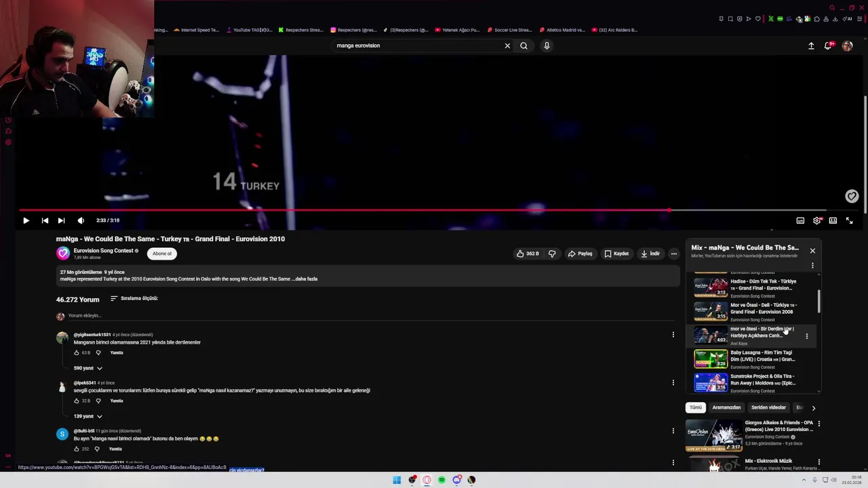This screenshot has height=488, width=868.
Task: Open menu for Giorgos Alkaios OPA video
Action: pyautogui.click(x=818, y=424)
